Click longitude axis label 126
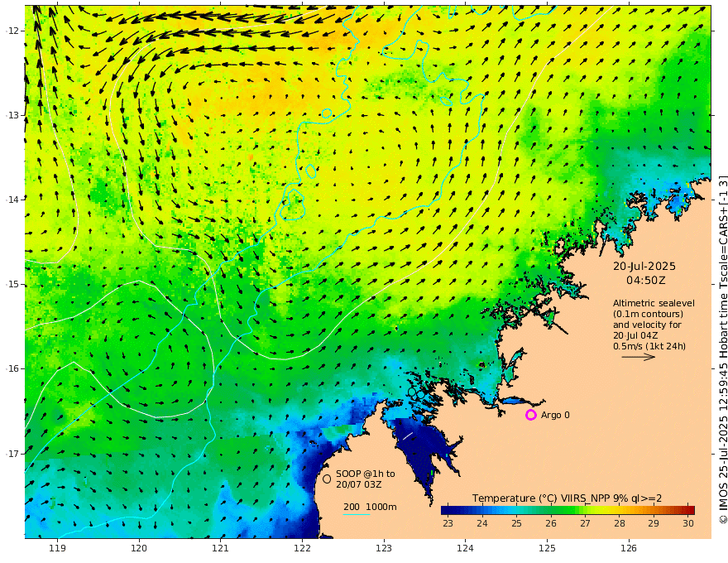The width and height of the screenshot is (728, 563). pos(629,548)
